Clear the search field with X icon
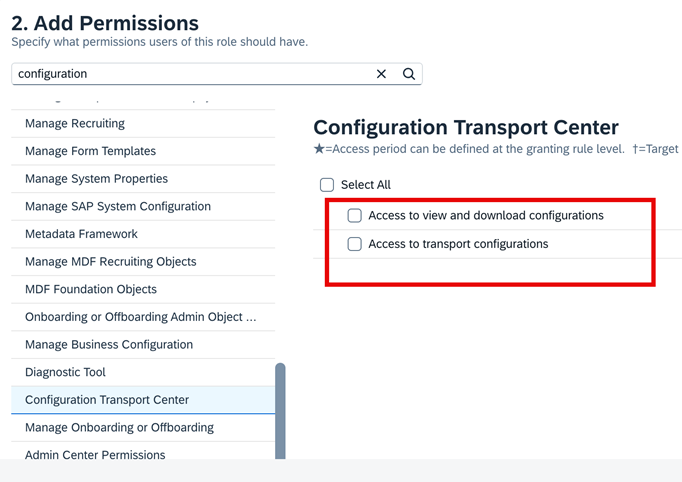 (x=381, y=74)
